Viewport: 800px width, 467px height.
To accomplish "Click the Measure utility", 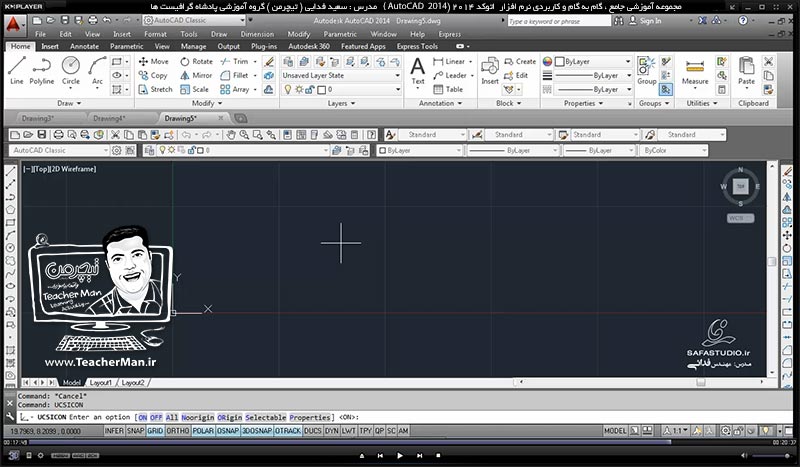I will coord(695,71).
